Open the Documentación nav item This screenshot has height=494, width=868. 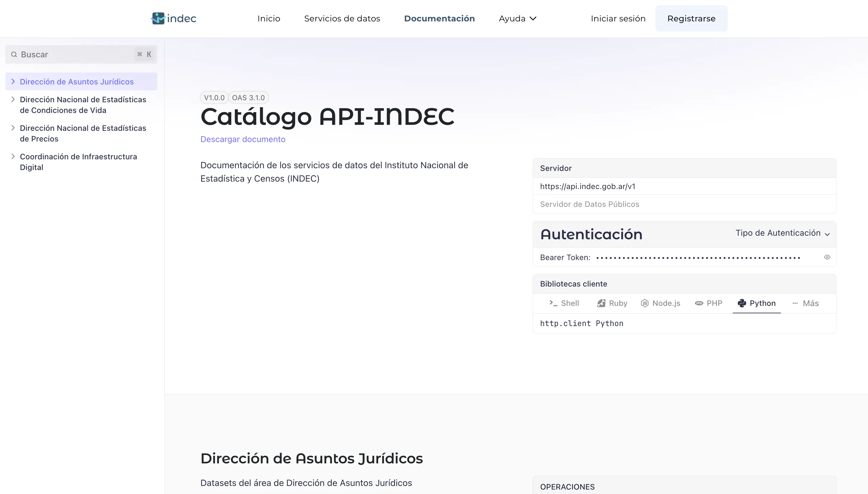(439, 18)
